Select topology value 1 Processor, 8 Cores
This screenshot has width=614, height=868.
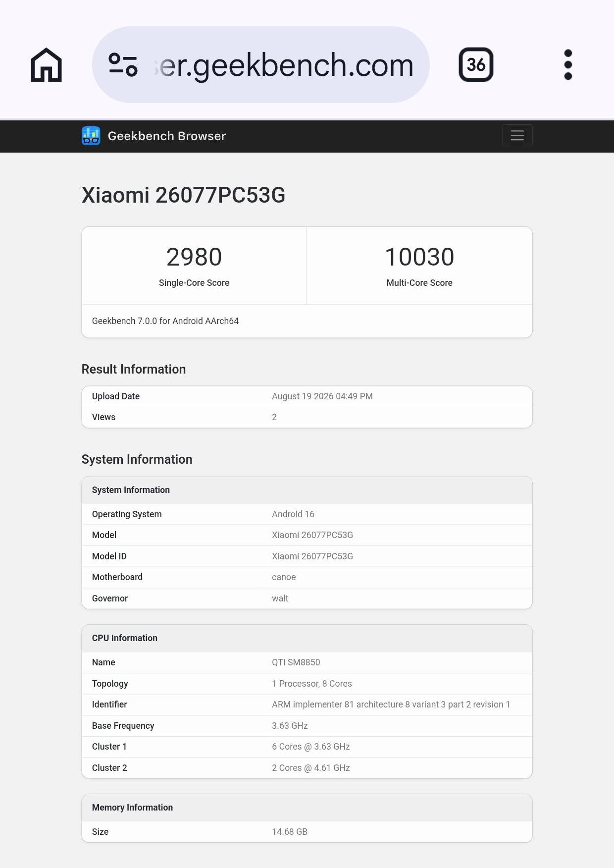pos(312,684)
